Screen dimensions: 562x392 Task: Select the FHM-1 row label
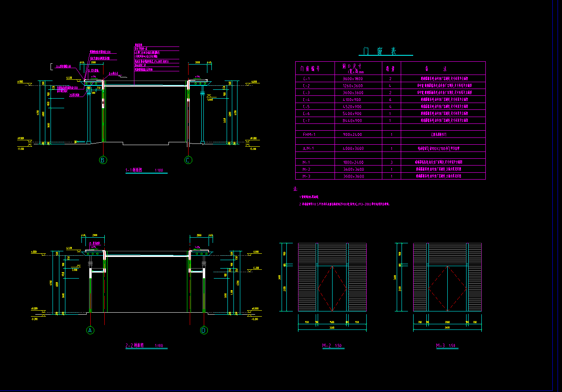[x=309, y=135]
